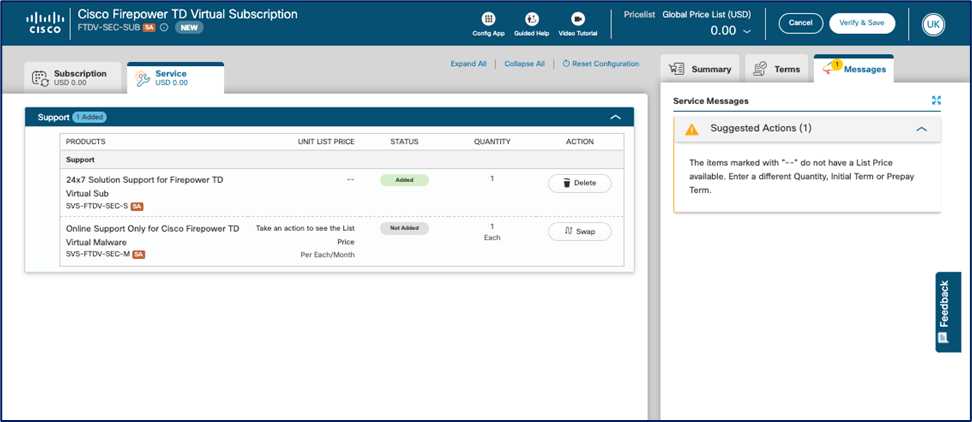Click the ACTION column header
This screenshot has height=422, width=972.
[x=580, y=142]
